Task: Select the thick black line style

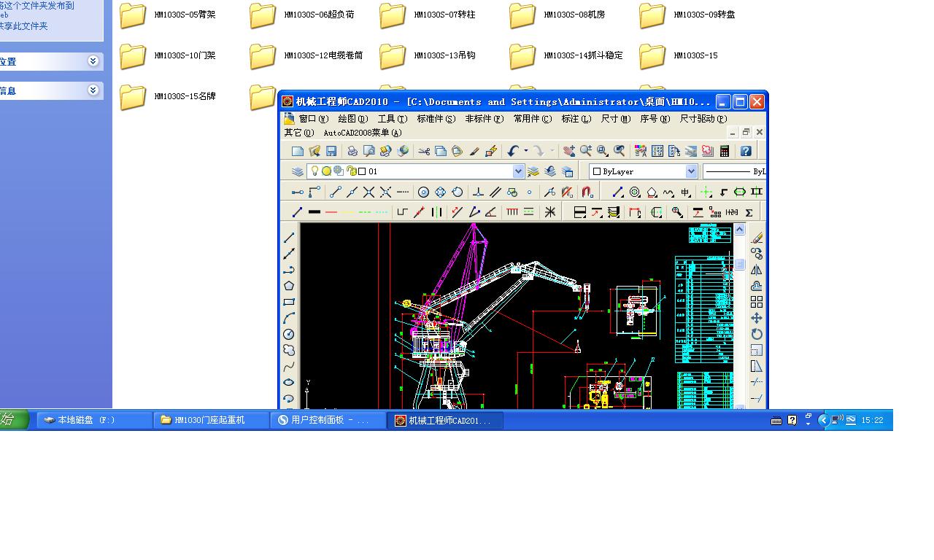Action: pos(314,211)
